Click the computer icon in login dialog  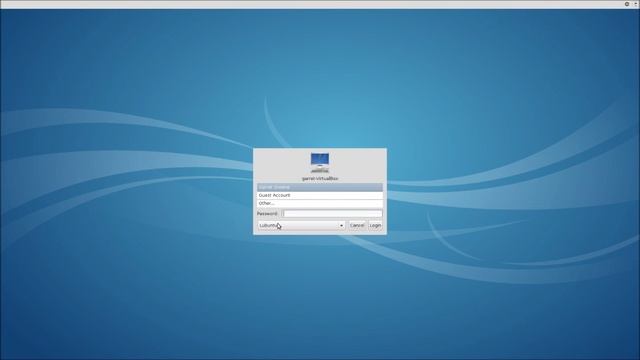[320, 163]
